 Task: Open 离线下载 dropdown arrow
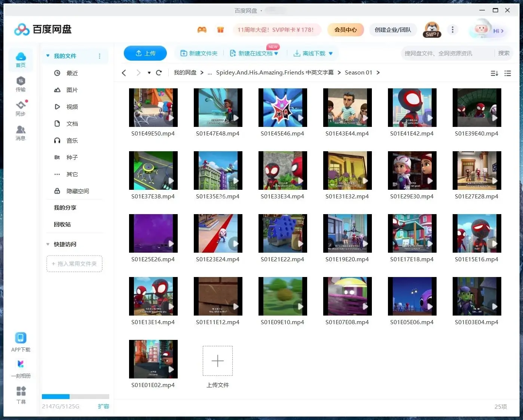tap(331, 54)
